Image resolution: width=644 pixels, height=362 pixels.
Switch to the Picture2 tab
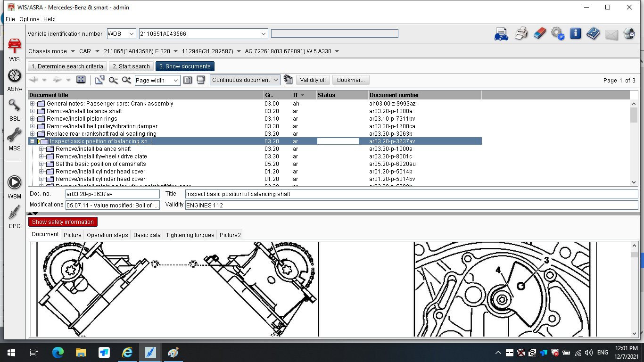[230, 235]
